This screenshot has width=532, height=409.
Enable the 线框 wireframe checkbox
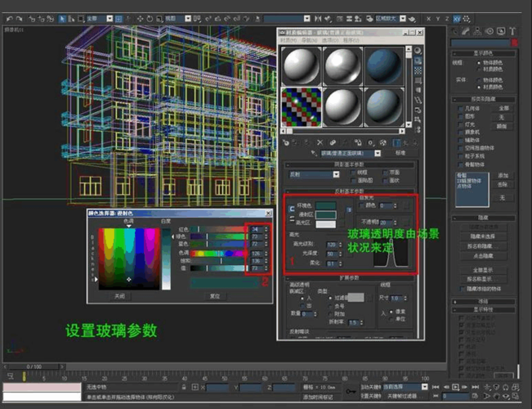[352, 173]
